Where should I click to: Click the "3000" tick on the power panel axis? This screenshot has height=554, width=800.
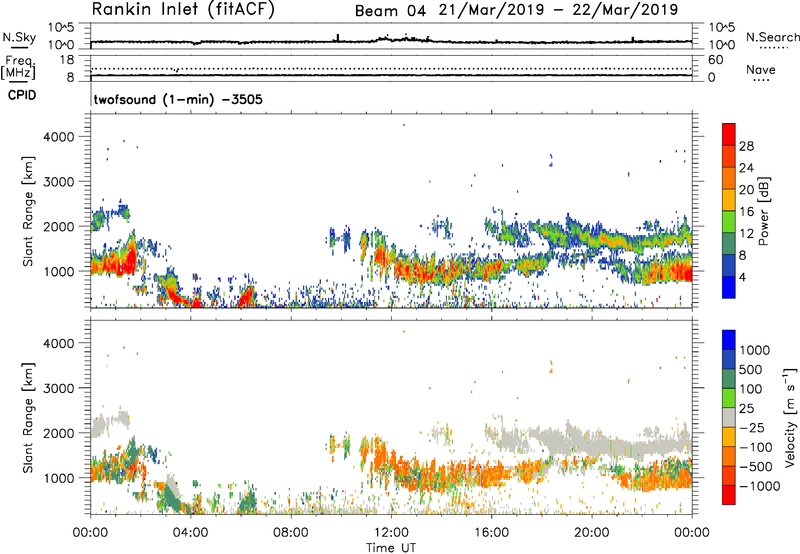[59, 182]
